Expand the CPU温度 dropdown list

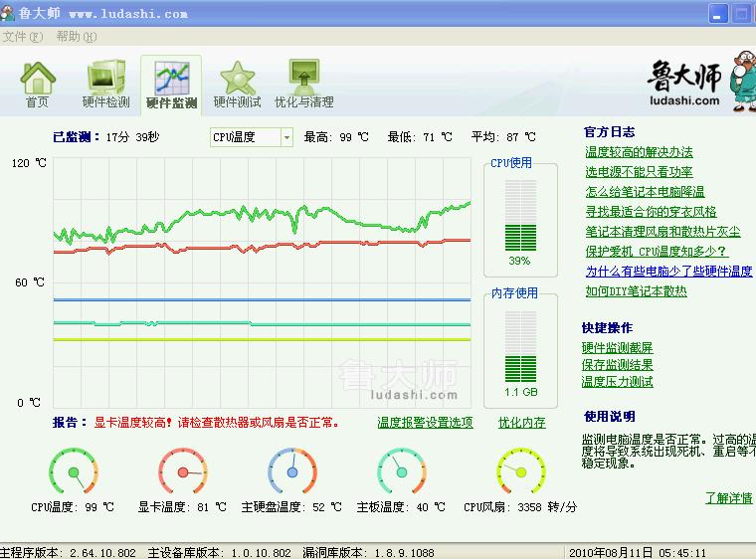[x=286, y=137]
